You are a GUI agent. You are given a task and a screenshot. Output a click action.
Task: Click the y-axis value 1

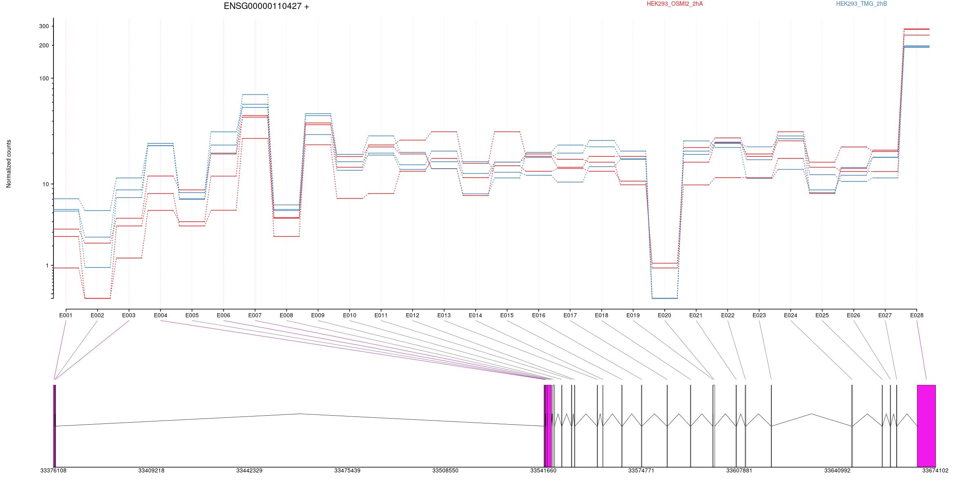(47, 265)
